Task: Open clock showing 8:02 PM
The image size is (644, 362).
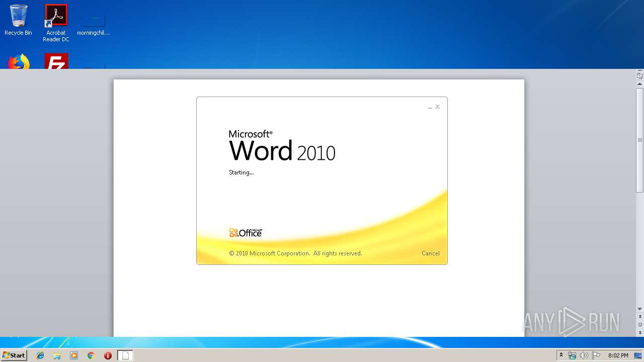Action: tap(618, 355)
